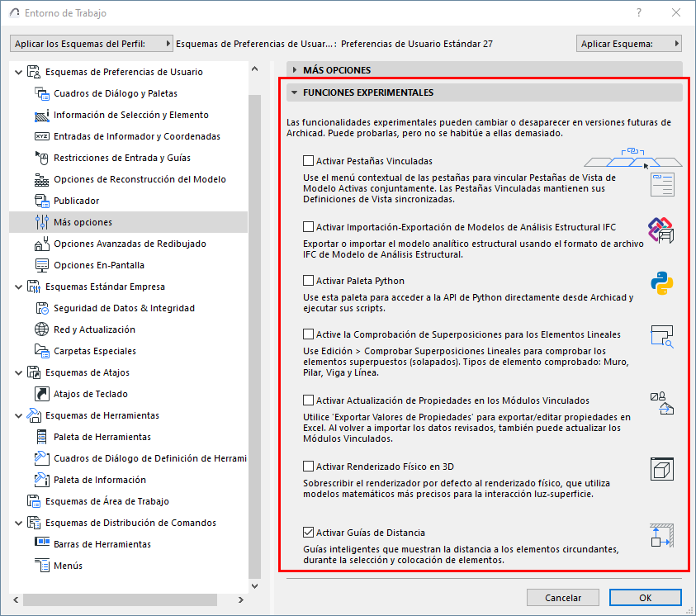Click the tree scroll-down arrow

coord(255,586)
